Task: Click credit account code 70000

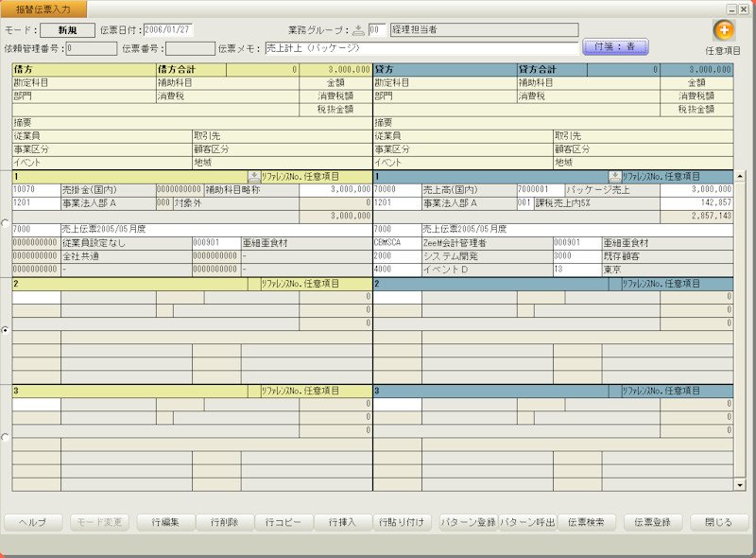Action: click(x=398, y=190)
